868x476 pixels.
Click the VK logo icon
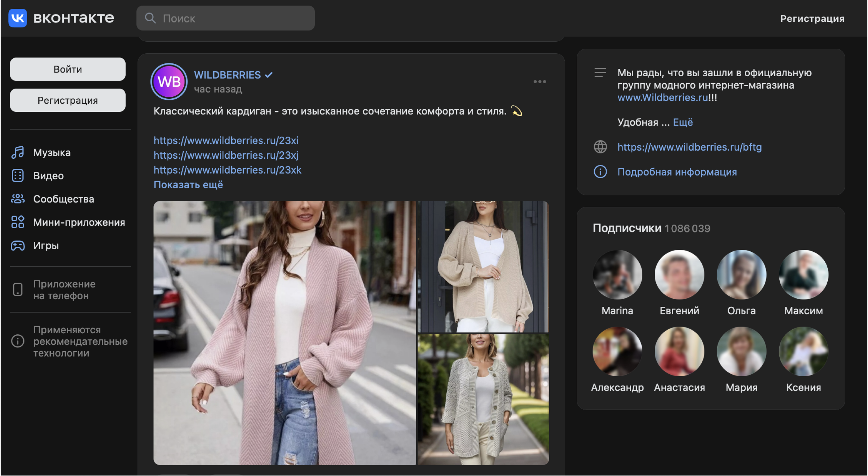17,18
